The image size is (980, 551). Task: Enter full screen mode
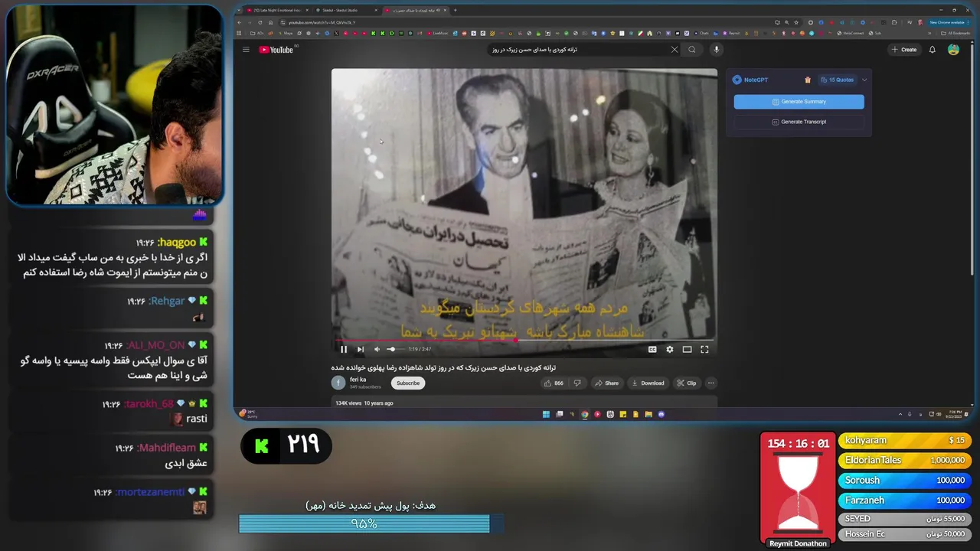click(704, 349)
